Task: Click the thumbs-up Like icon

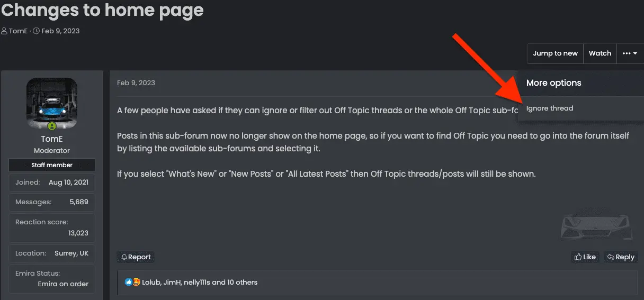Action: [x=578, y=257]
